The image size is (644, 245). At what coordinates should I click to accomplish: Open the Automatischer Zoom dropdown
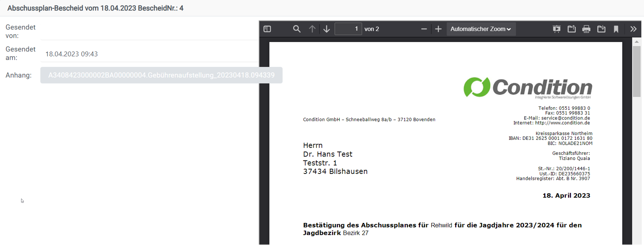click(481, 29)
